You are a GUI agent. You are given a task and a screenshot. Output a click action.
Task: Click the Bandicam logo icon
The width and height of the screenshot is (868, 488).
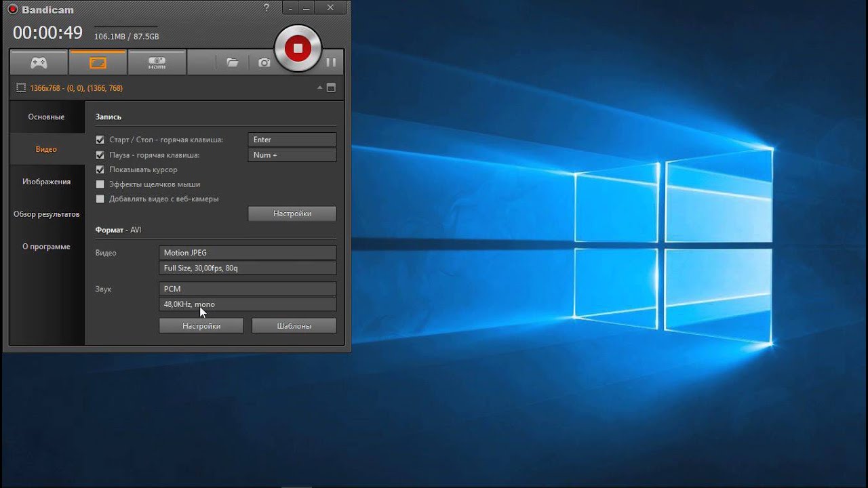click(12, 9)
